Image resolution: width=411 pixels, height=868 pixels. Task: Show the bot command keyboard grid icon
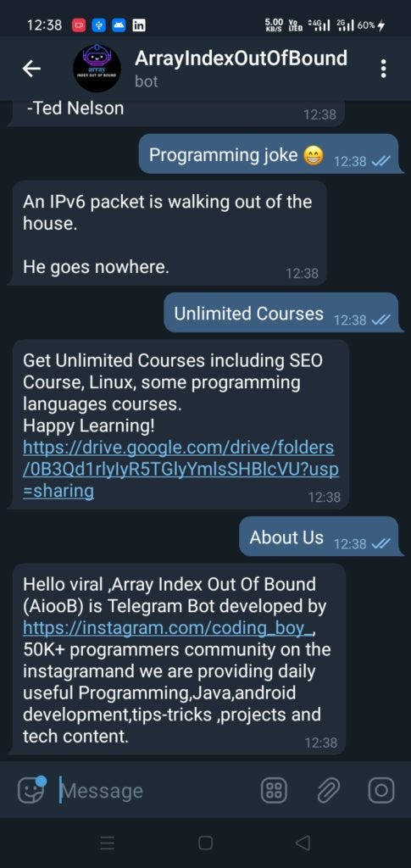pos(273,790)
